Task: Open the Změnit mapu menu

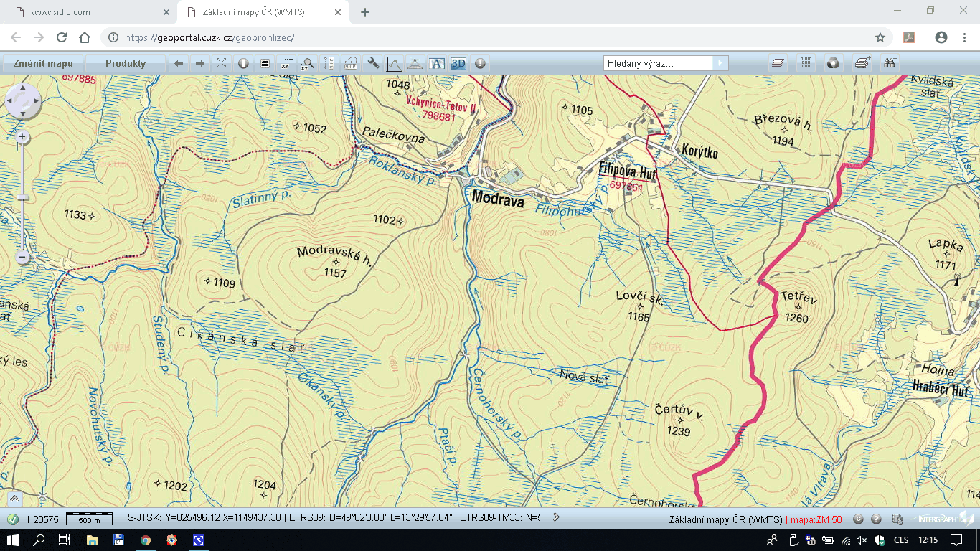Action: coord(43,63)
